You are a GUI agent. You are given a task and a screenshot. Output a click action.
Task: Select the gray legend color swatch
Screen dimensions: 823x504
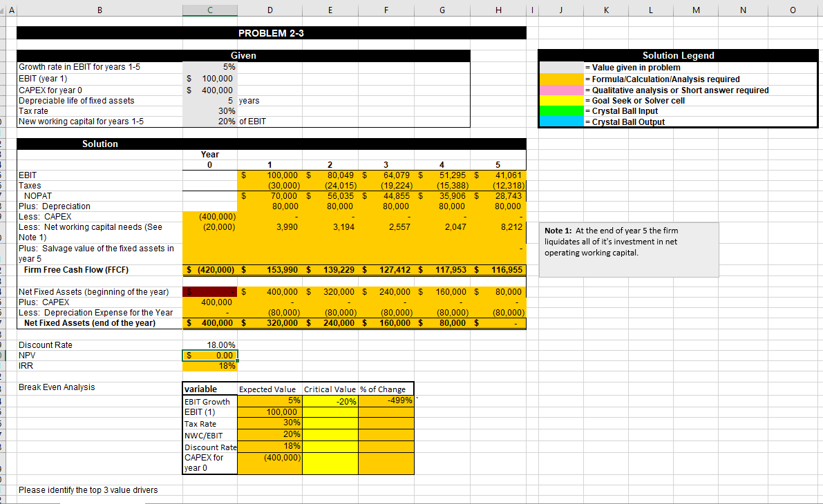(562, 67)
